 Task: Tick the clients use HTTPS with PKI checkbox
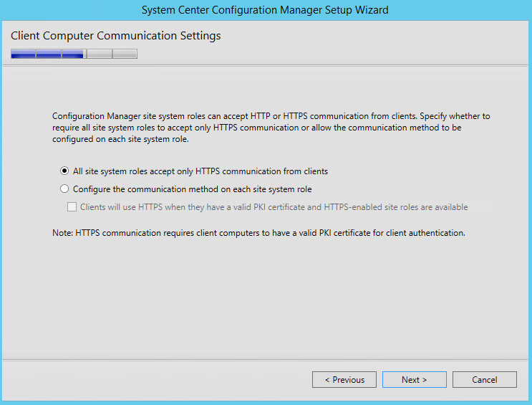pos(72,207)
